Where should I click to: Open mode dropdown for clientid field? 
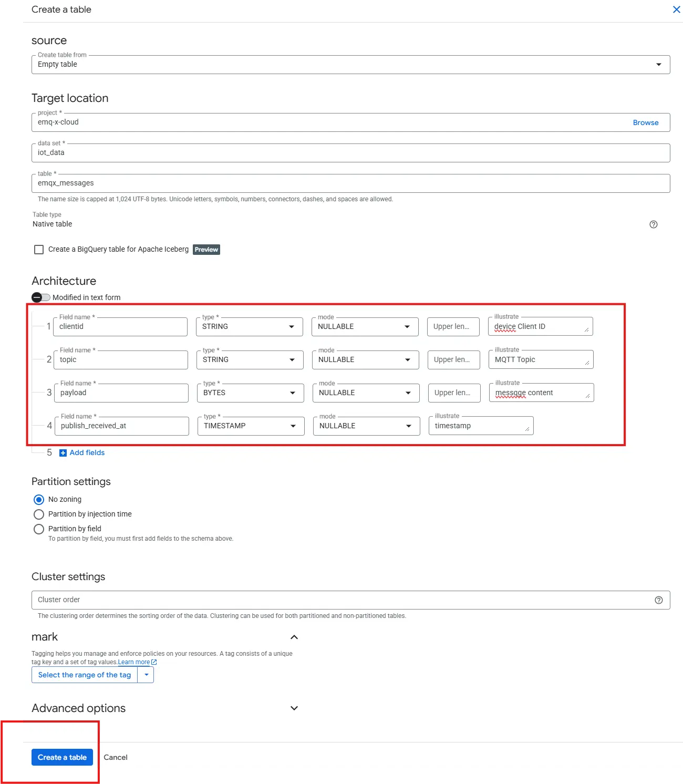(365, 327)
